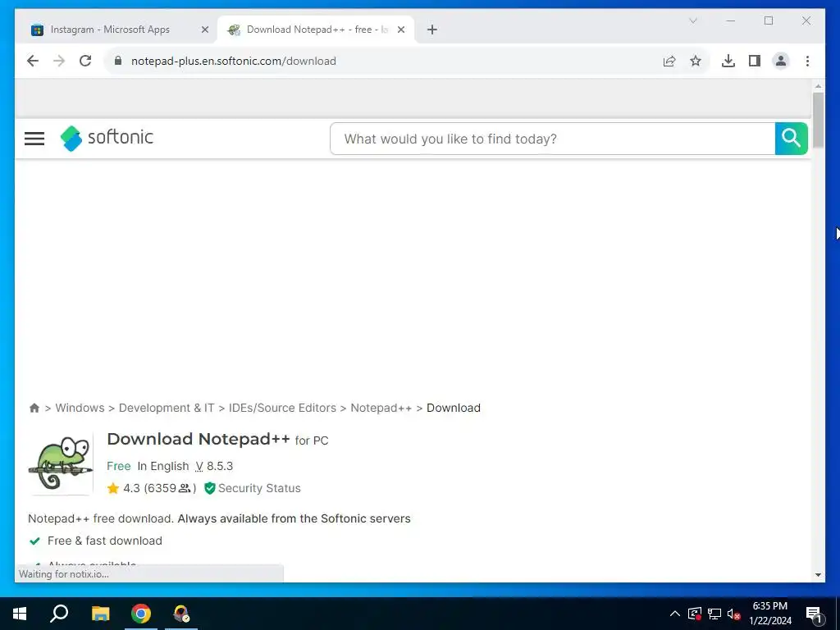
Task: Switch to the Instagram - Microsoft Apps tab
Action: (x=110, y=30)
